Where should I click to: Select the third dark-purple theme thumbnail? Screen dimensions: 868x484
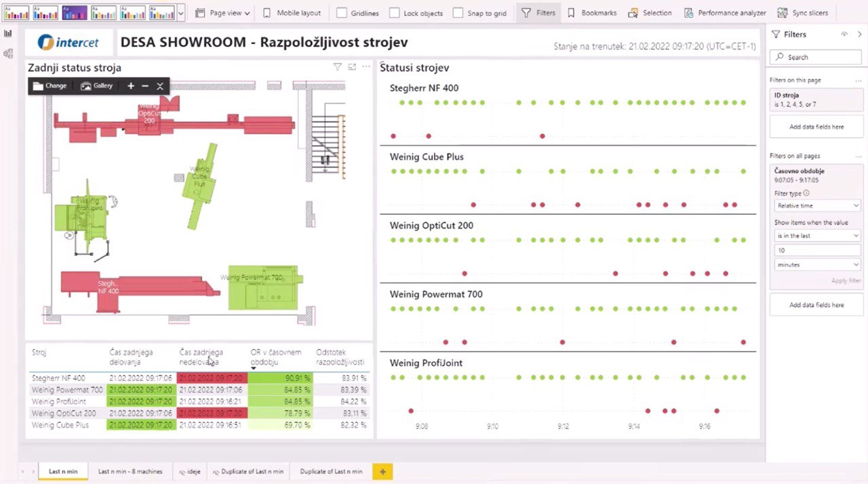[x=75, y=12]
